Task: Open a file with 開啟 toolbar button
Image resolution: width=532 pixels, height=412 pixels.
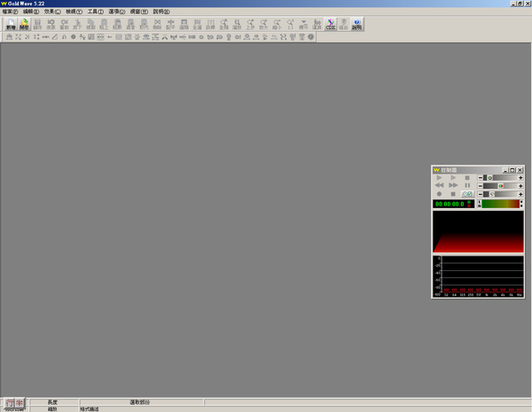Action: [x=24, y=24]
